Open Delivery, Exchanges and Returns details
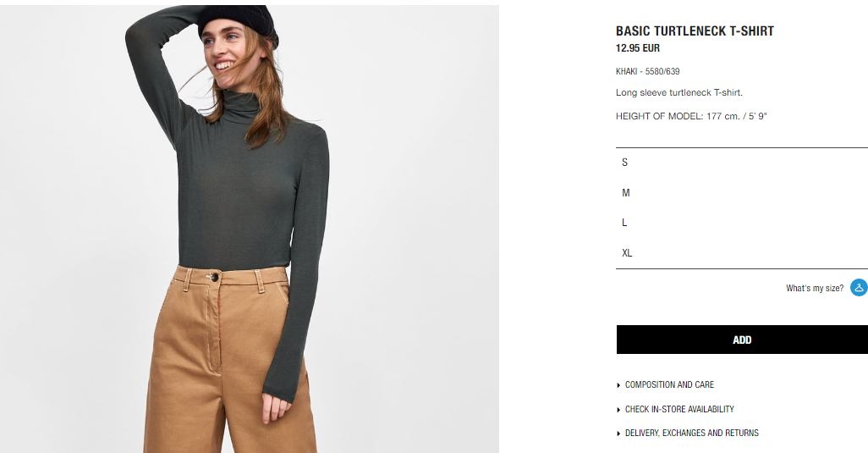Viewport: 868px width, 453px height. [x=691, y=433]
